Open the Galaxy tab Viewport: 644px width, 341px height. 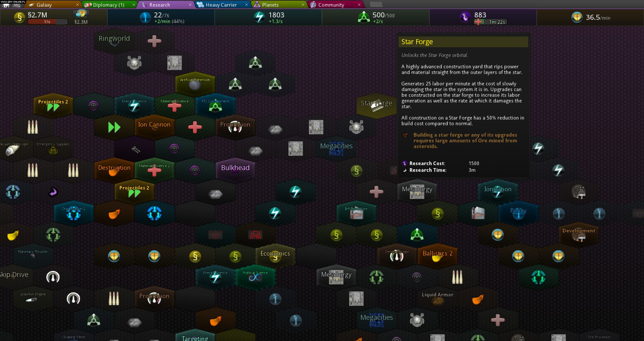point(44,5)
